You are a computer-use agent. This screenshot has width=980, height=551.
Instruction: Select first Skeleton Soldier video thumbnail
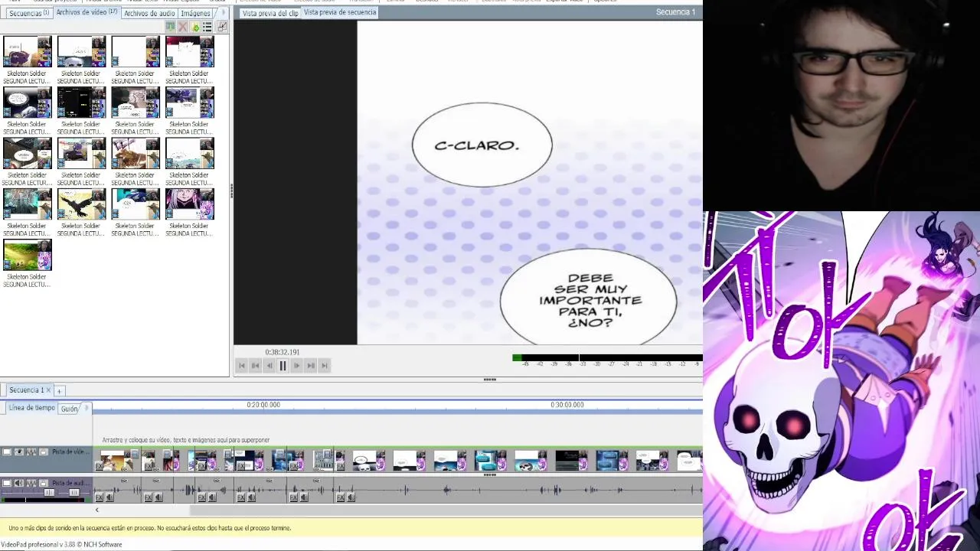tap(28, 52)
